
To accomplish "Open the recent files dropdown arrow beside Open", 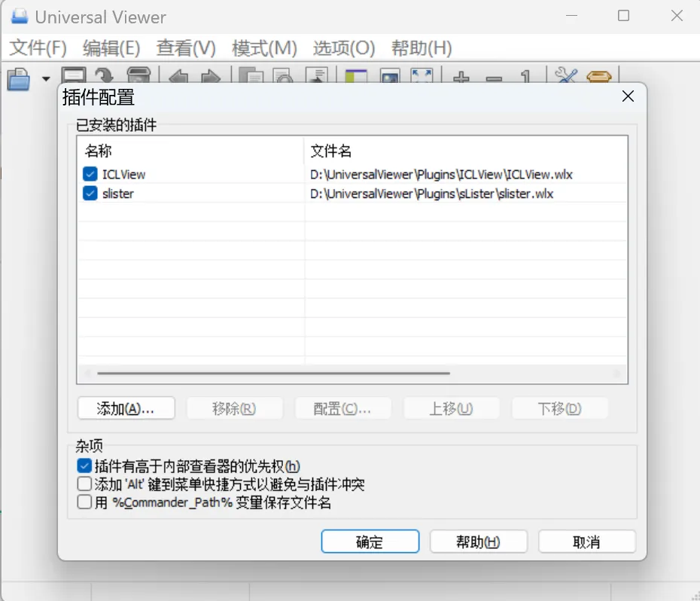I will (46, 79).
